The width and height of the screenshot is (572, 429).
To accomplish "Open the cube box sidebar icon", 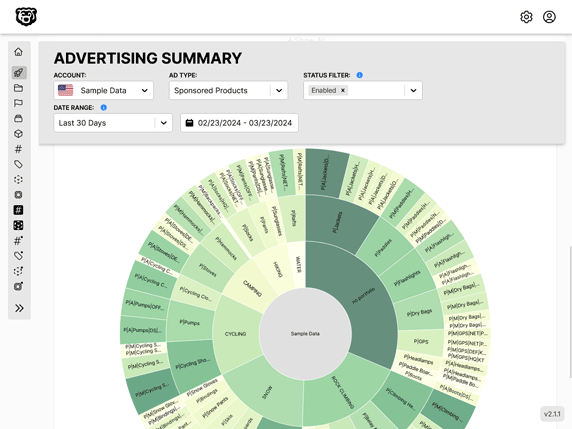I will tap(19, 134).
